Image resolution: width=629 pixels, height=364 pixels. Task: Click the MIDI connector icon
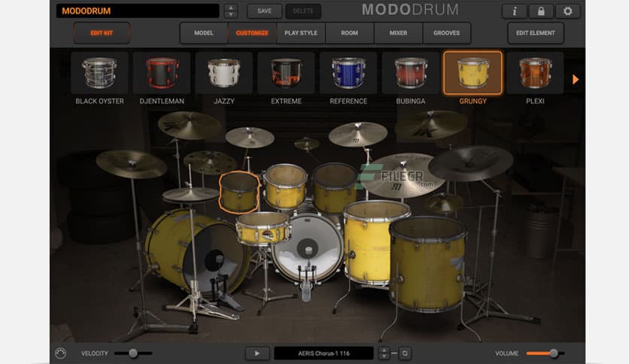click(x=61, y=353)
